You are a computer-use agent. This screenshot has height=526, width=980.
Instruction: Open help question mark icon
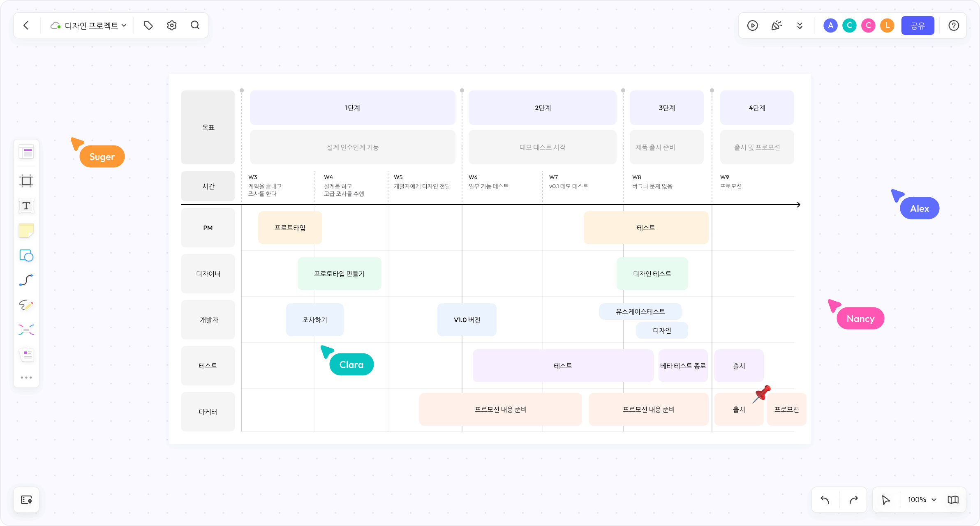coord(954,25)
